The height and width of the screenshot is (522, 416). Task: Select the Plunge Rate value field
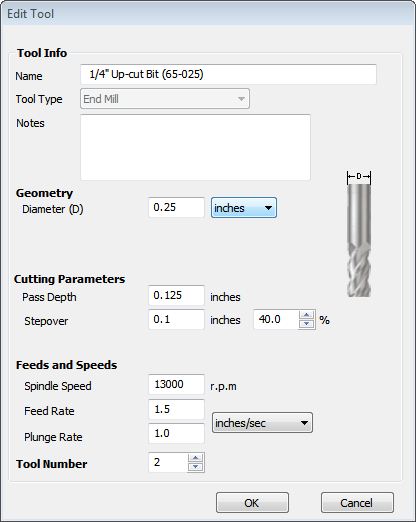(x=176, y=433)
